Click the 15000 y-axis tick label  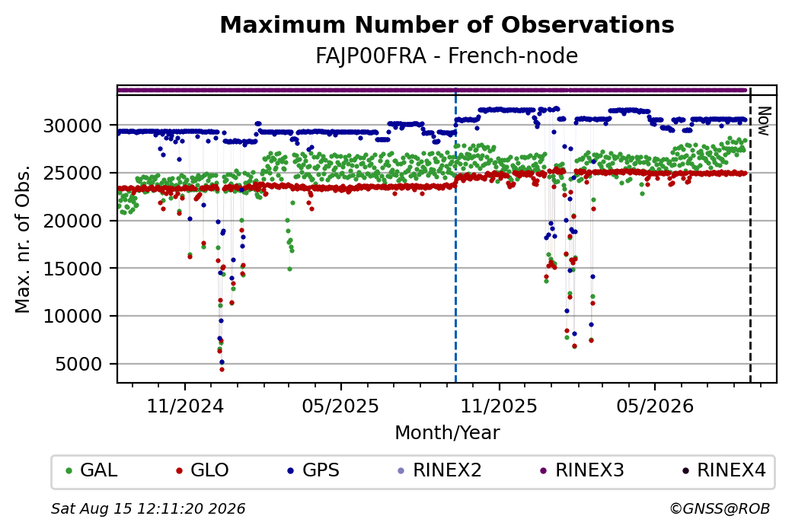click(x=73, y=269)
